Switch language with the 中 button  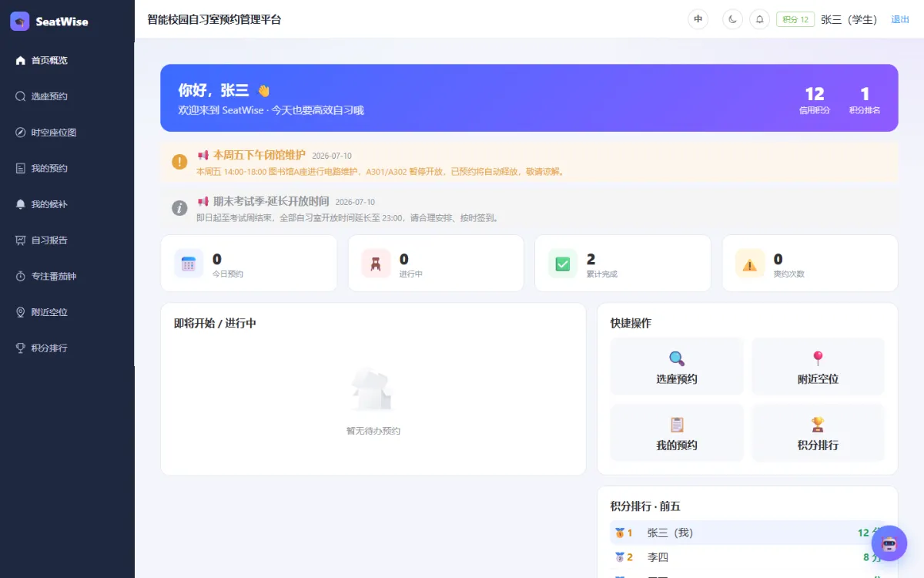(x=698, y=19)
